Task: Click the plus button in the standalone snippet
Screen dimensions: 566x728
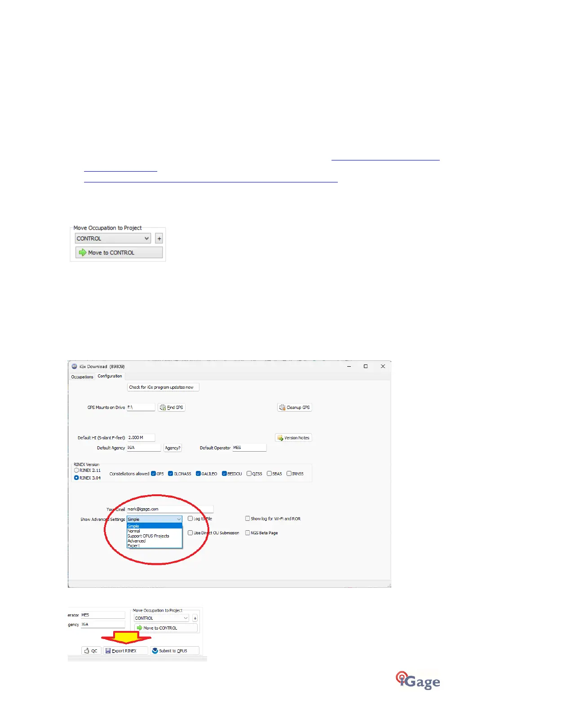Action: [x=159, y=239]
